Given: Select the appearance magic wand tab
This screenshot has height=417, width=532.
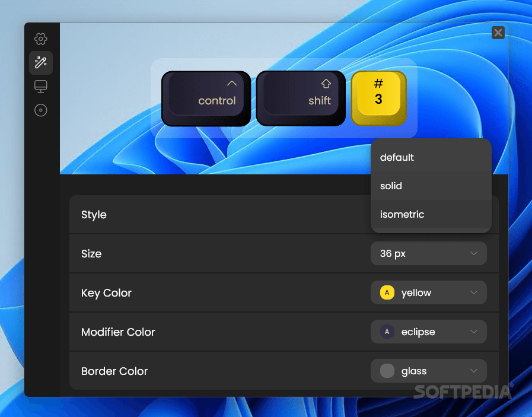Looking at the screenshot, I should [x=41, y=63].
